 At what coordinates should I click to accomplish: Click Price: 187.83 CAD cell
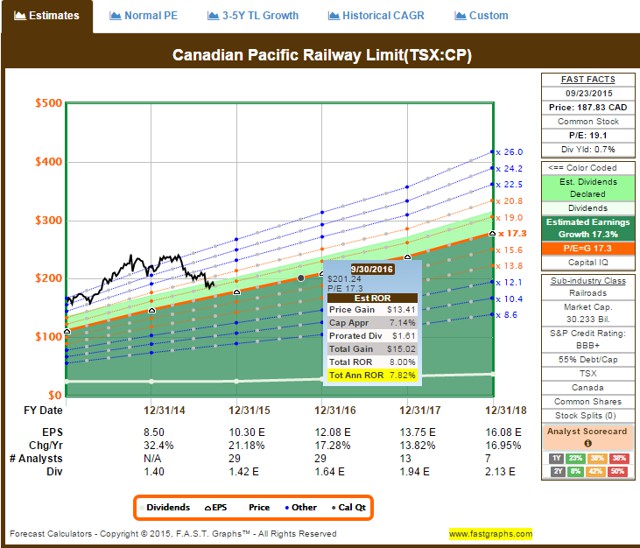tap(588, 107)
